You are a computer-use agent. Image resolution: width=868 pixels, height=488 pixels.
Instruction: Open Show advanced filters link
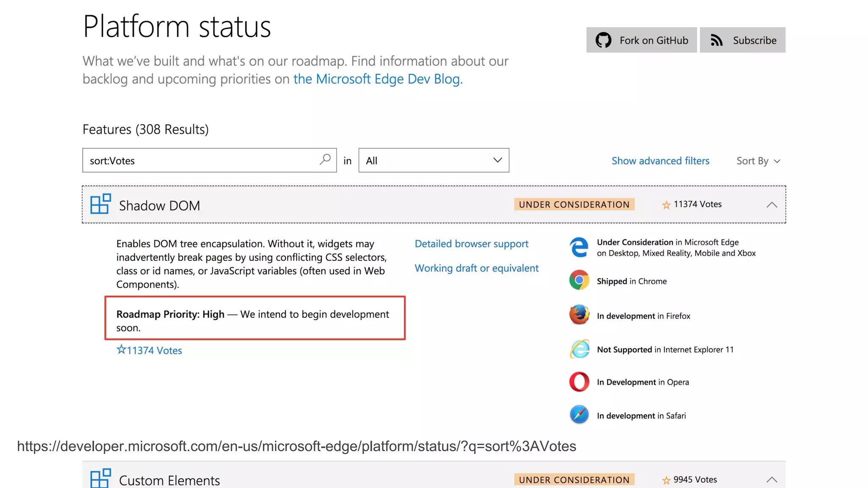coord(660,161)
